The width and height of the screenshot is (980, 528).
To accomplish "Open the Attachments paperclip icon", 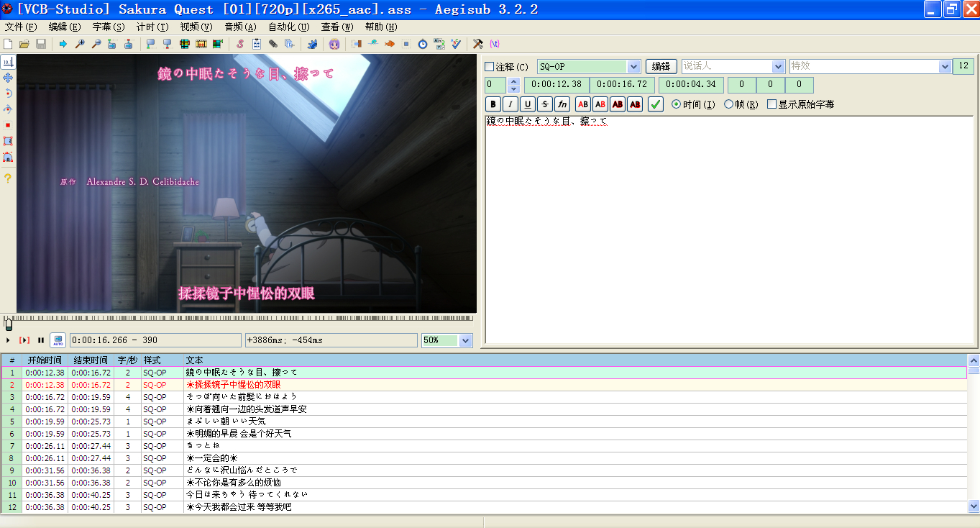I will pyautogui.click(x=273, y=44).
